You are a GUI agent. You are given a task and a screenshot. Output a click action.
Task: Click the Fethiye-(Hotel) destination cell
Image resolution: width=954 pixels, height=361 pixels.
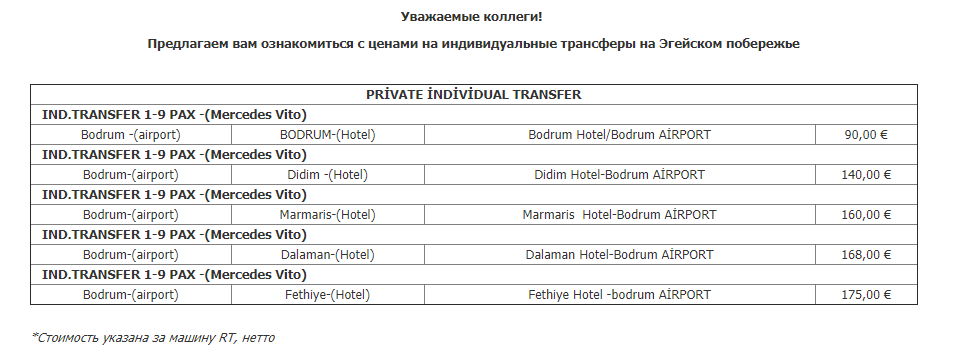click(x=327, y=295)
